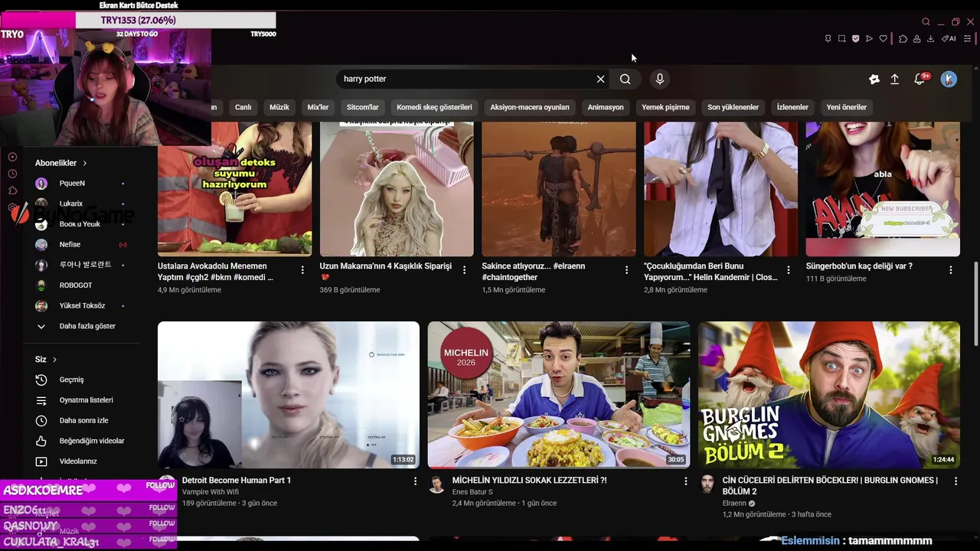This screenshot has width=980, height=551.
Task: Open 'Detroit Become Human Part 1' title
Action: coord(237,481)
